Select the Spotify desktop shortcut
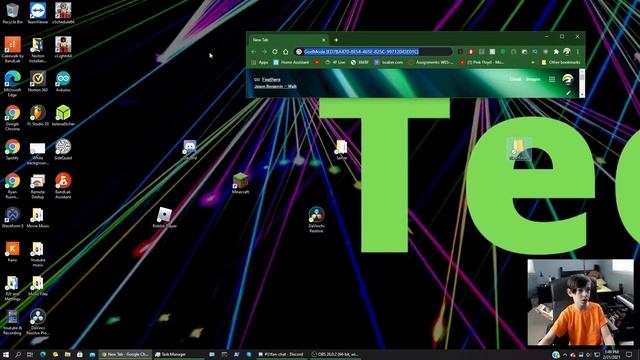 pos(12,149)
